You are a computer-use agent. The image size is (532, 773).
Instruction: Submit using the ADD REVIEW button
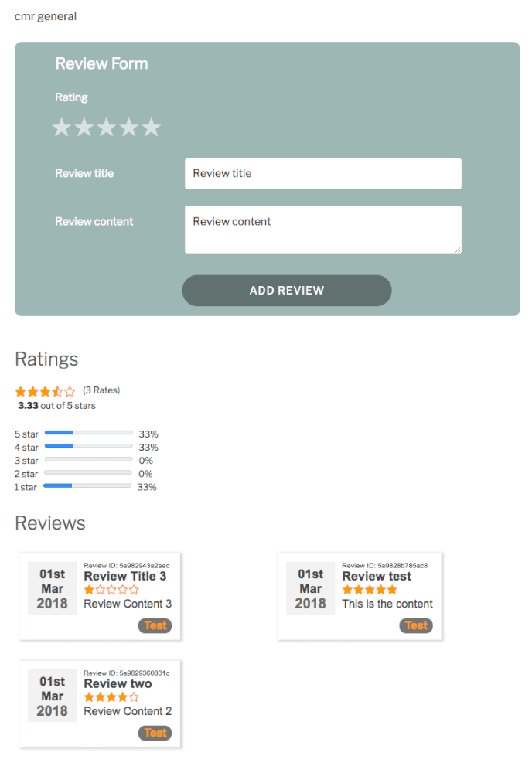(287, 291)
